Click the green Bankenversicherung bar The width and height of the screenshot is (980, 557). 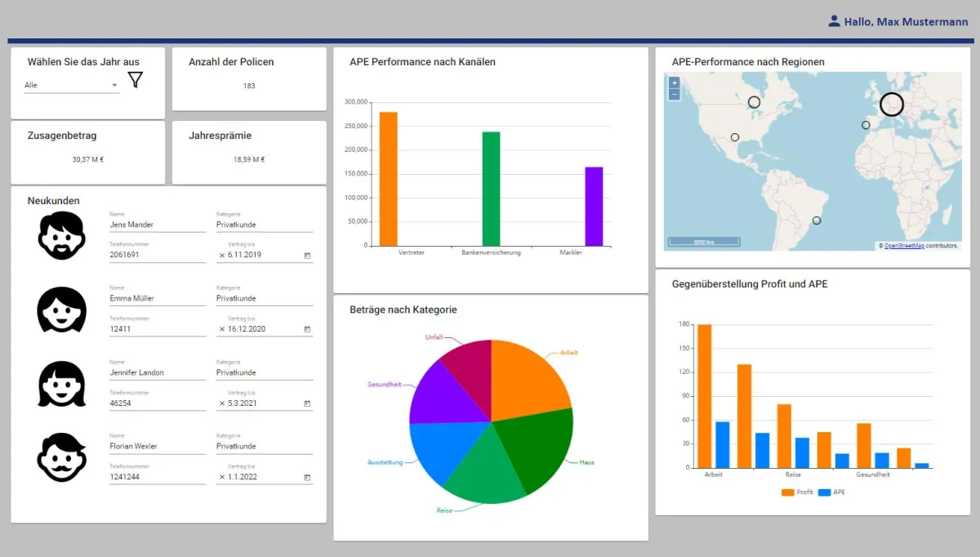point(491,189)
